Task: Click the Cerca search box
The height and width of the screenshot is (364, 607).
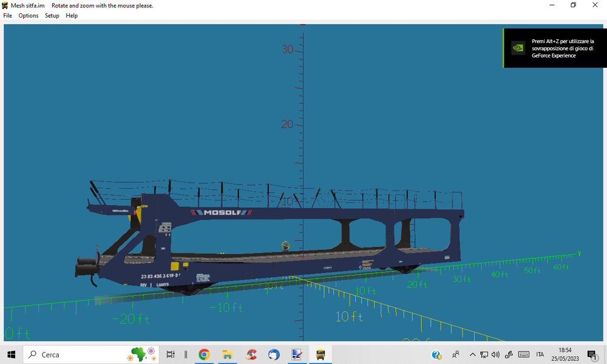Action: pos(91,354)
